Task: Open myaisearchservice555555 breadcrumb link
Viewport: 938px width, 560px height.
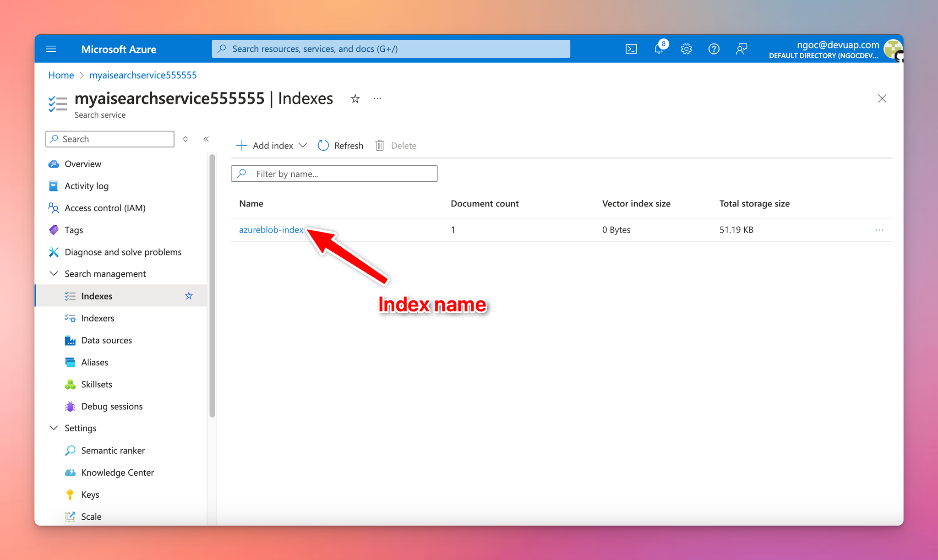Action: point(143,75)
